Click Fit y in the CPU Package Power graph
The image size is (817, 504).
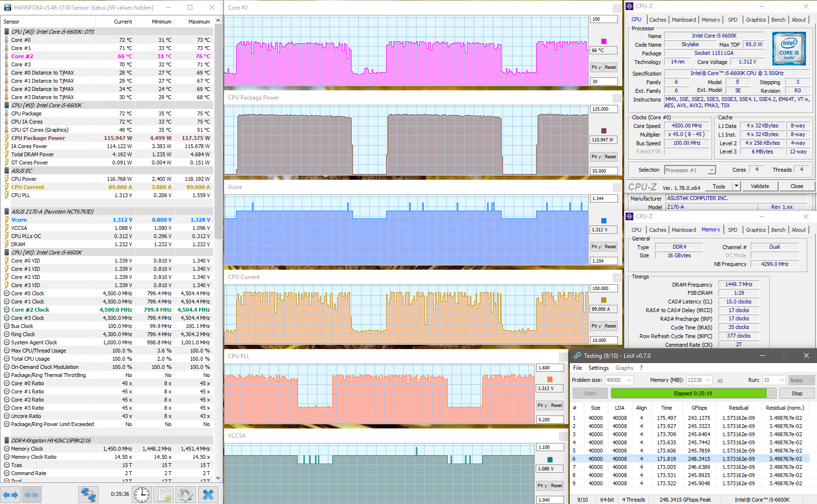point(596,157)
